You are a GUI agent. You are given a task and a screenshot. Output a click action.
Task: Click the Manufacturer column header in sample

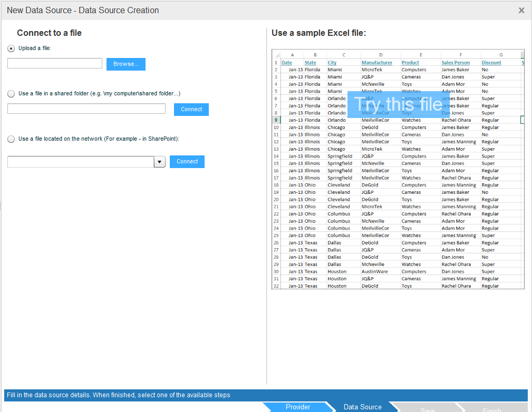point(377,62)
